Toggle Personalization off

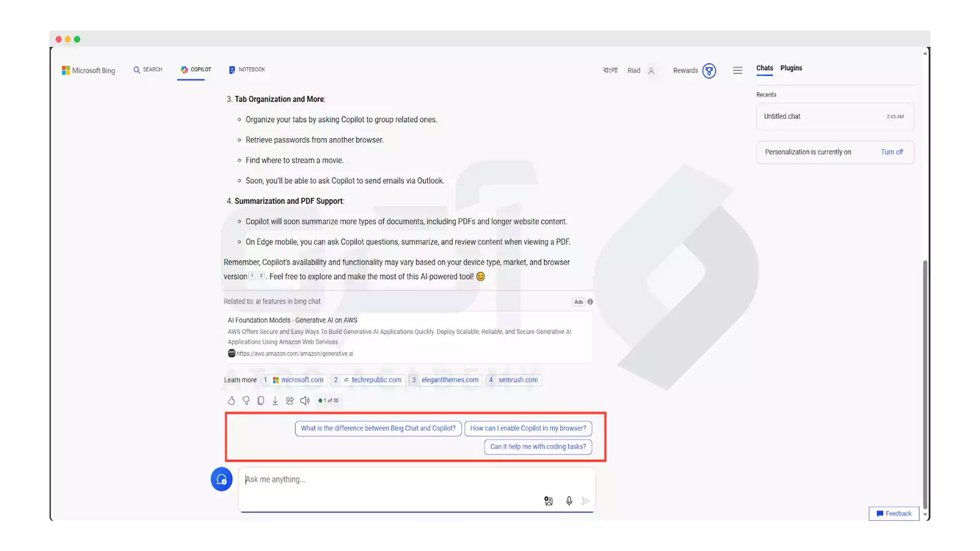(x=892, y=152)
